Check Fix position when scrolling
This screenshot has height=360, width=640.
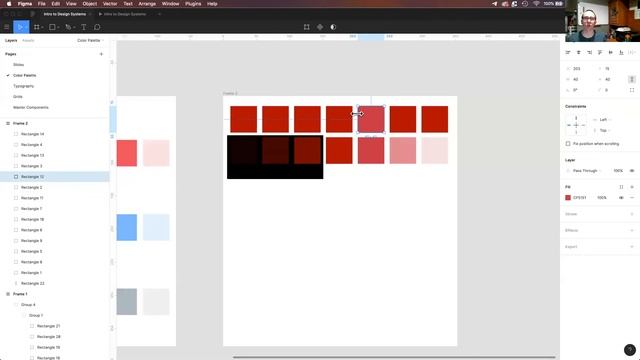tap(568, 144)
